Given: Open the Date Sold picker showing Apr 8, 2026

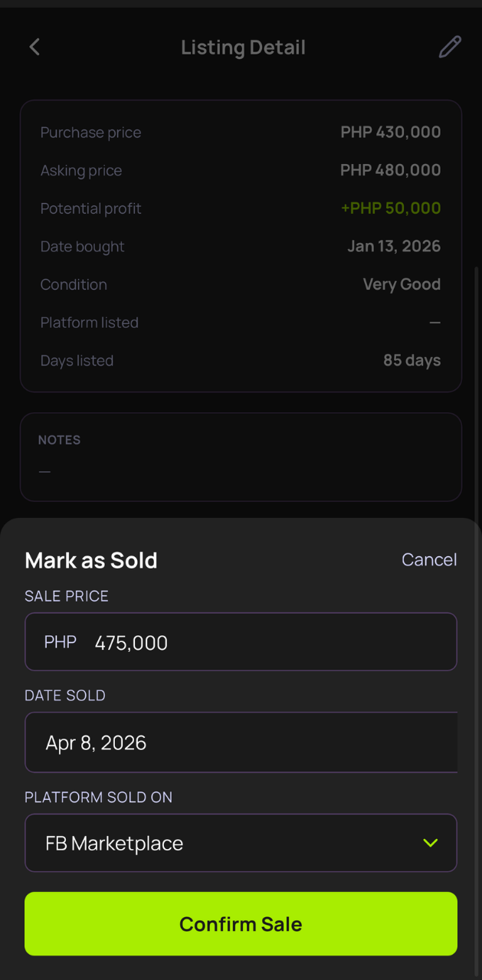Looking at the screenshot, I should point(241,742).
